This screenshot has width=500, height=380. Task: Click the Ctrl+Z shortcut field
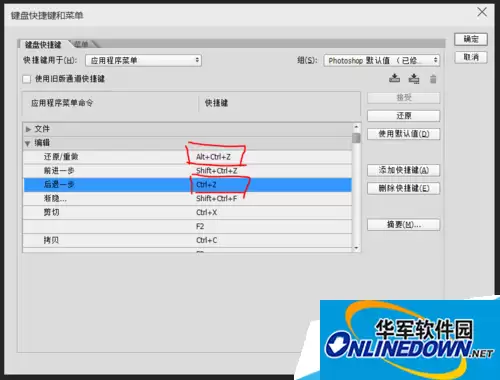point(206,185)
